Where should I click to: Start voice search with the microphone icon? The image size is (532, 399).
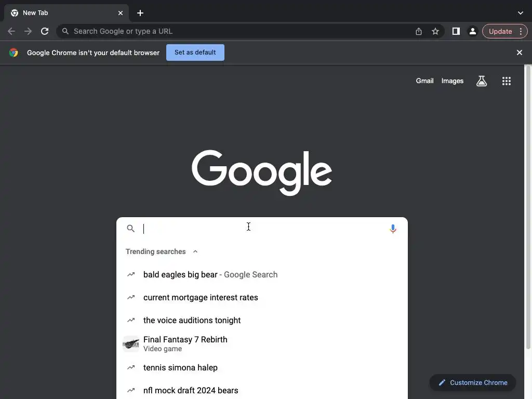coord(393,229)
